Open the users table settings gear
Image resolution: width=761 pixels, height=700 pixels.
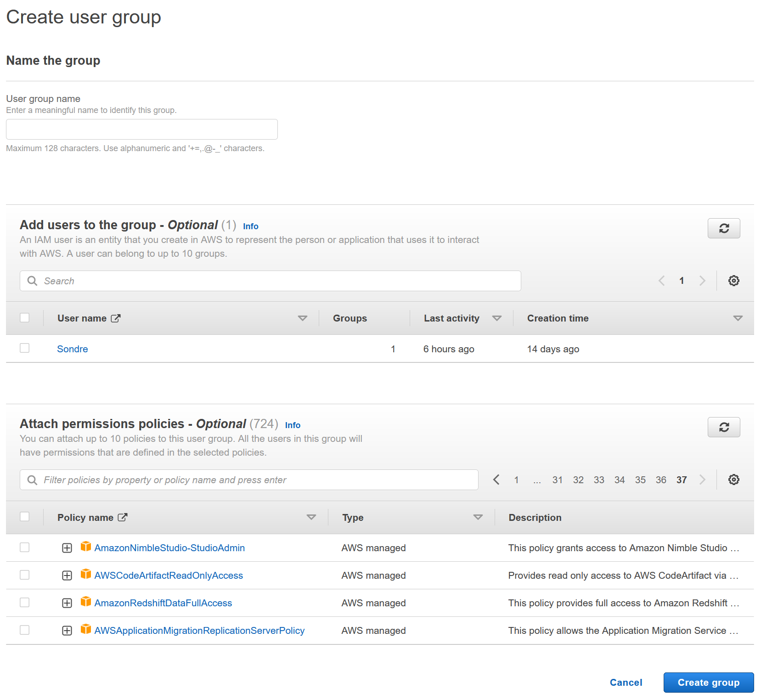733,281
